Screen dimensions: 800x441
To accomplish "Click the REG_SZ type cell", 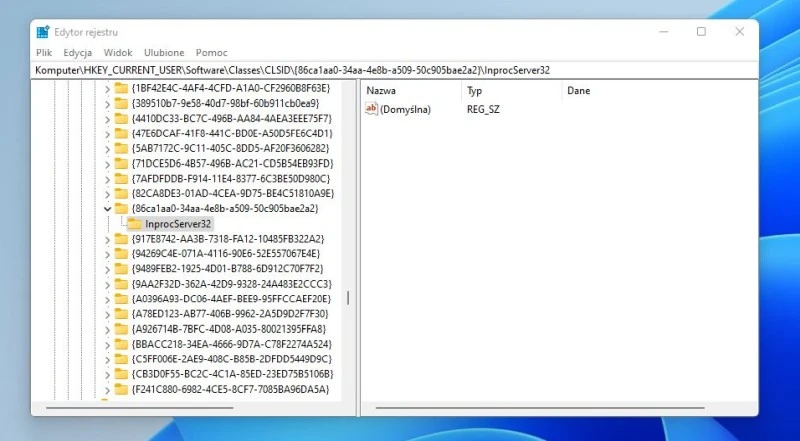I will 483,109.
